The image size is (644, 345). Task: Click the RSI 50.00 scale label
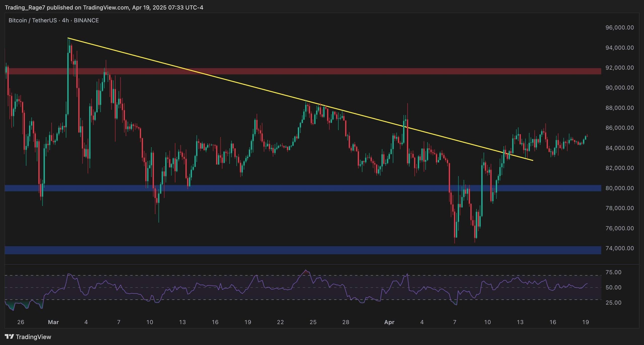coord(613,287)
